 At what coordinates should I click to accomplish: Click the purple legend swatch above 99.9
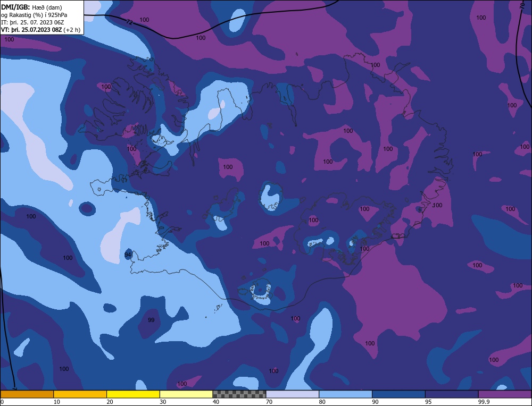(505, 394)
